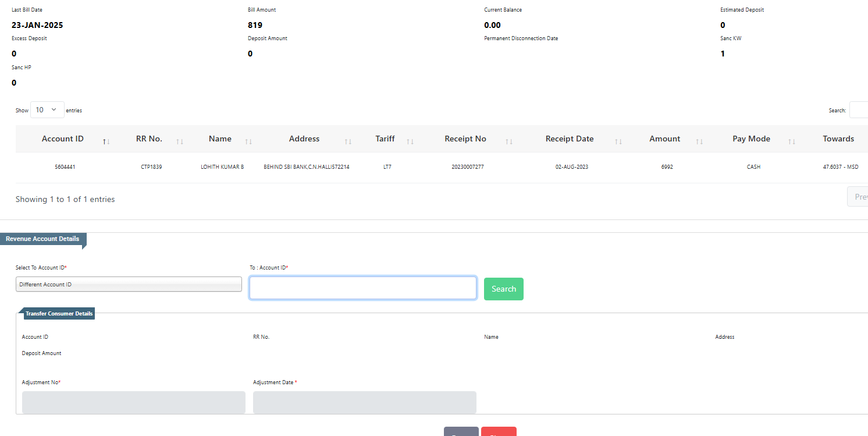Focus the To : Account ID input field
This screenshot has height=436, width=868.
pos(362,288)
